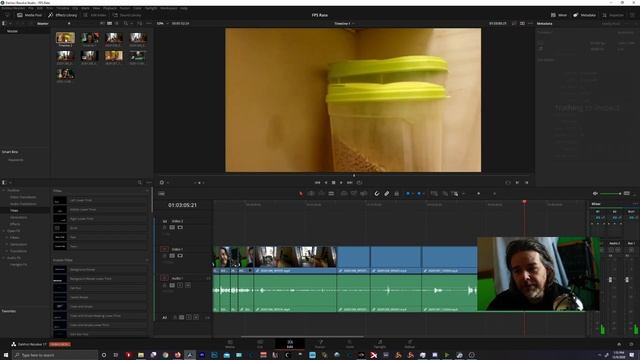This screenshot has width=640, height=360.
Task: Open Task View on the taskbar
Action: point(116,355)
